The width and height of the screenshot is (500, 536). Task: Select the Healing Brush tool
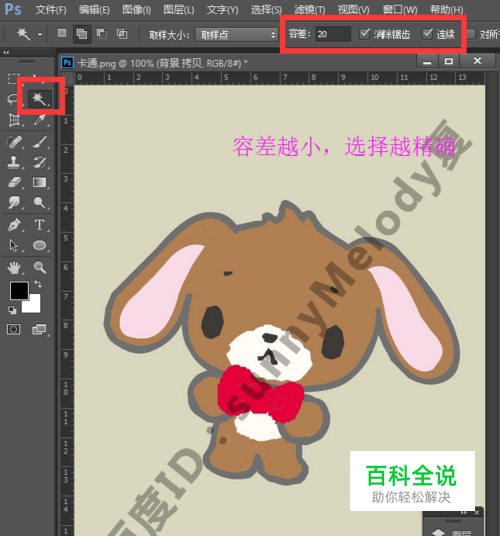pos(15,142)
